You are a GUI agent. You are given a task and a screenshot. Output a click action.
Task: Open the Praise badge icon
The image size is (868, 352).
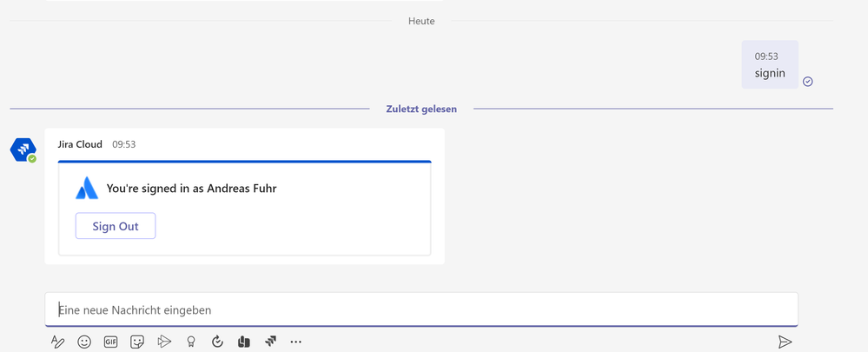click(x=191, y=342)
